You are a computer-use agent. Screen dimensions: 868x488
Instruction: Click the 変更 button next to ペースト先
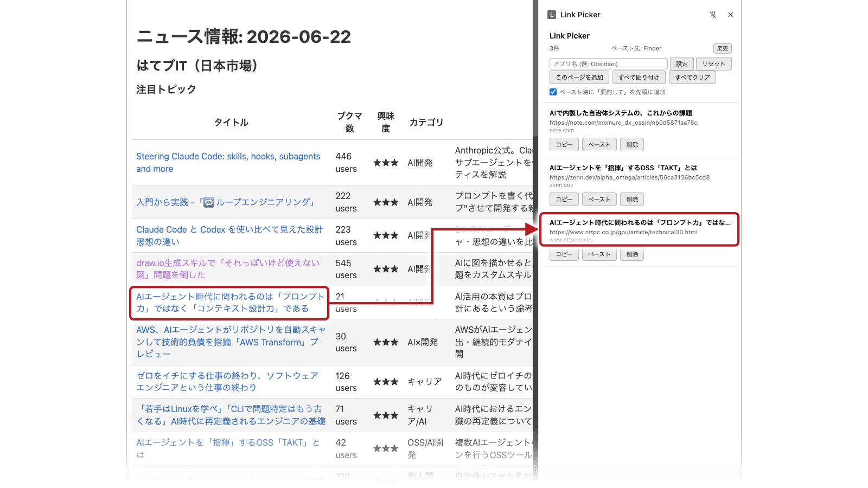pos(723,49)
